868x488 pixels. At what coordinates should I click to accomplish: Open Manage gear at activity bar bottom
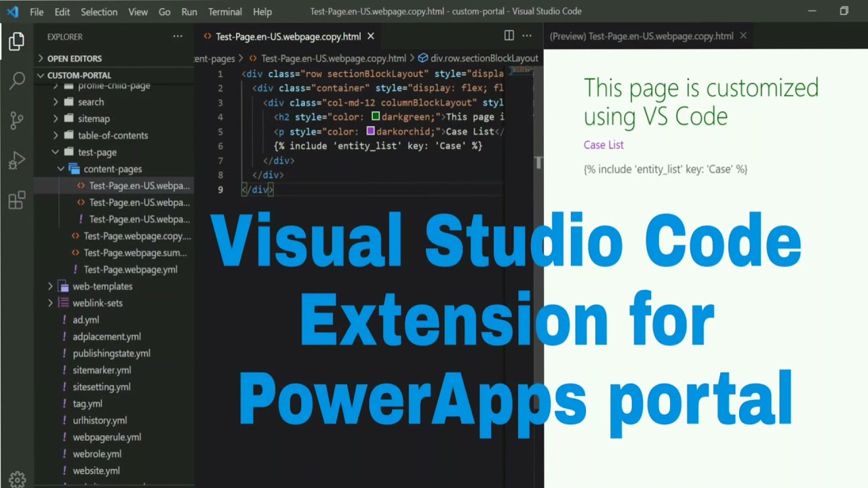coord(17,479)
